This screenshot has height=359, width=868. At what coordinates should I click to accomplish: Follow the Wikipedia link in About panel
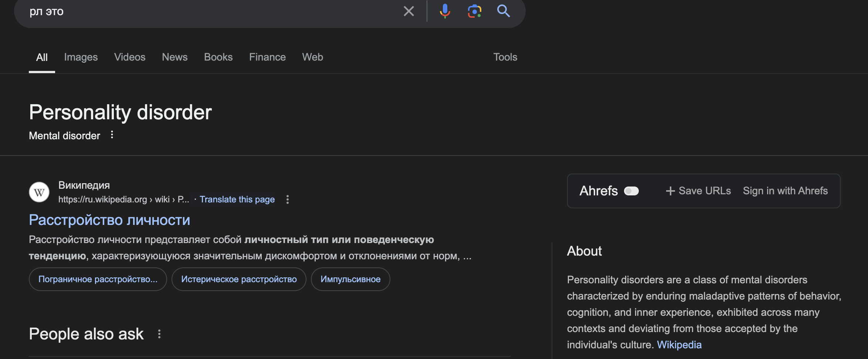point(679,345)
